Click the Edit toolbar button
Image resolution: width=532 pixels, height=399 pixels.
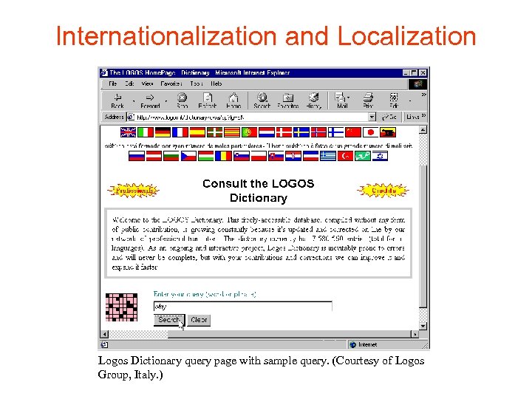tap(394, 100)
